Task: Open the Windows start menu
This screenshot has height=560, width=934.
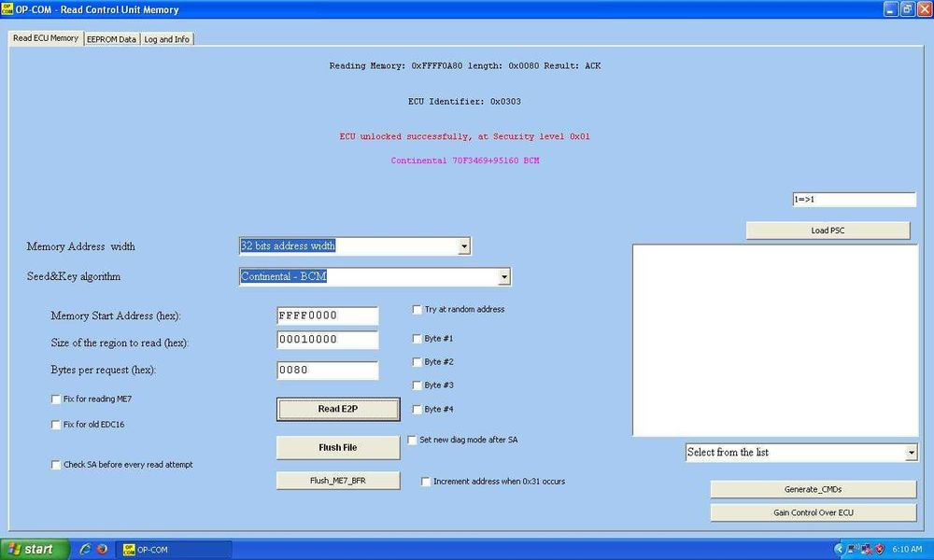Action: (34, 549)
